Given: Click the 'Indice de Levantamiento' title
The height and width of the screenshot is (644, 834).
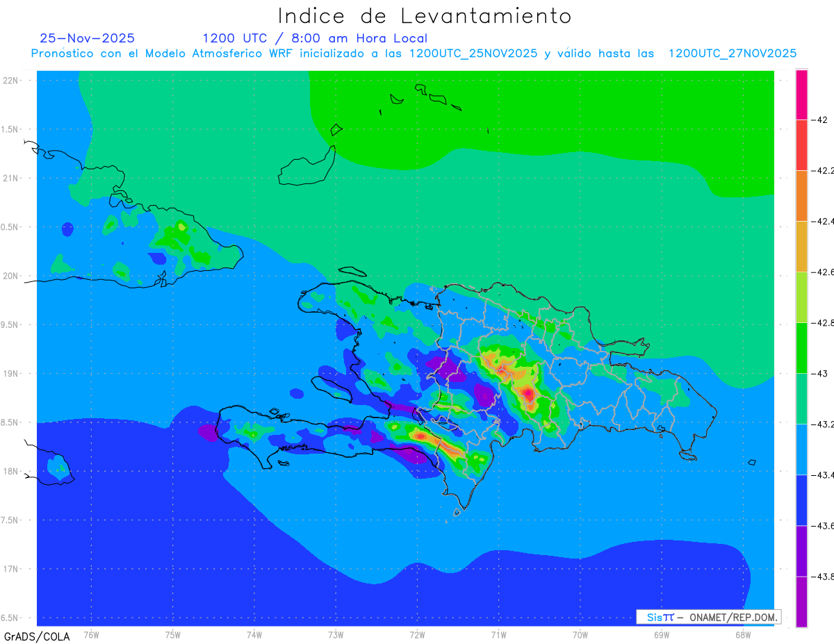Looking at the screenshot, I should point(424,15).
